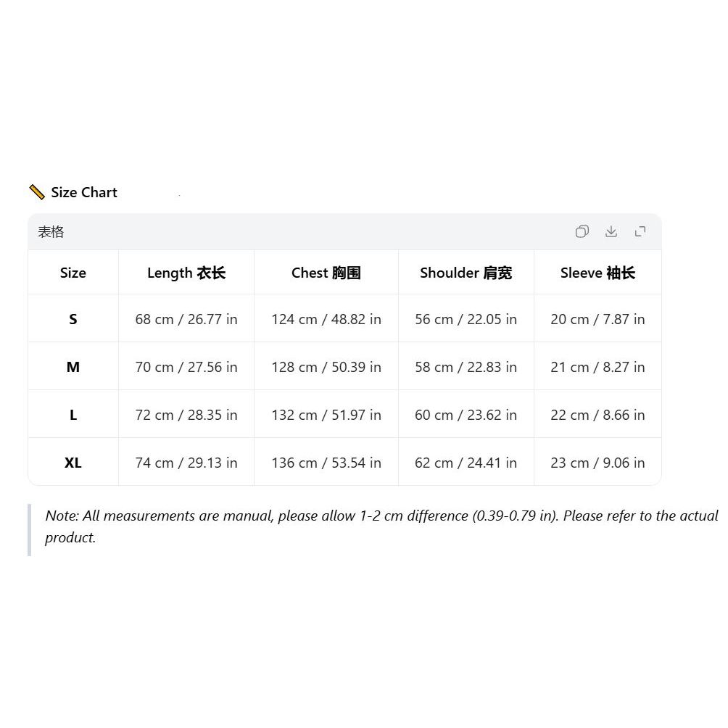Viewport: 728px width, 728px height.
Task: Click the Length 衣长 column header
Action: [x=186, y=273]
